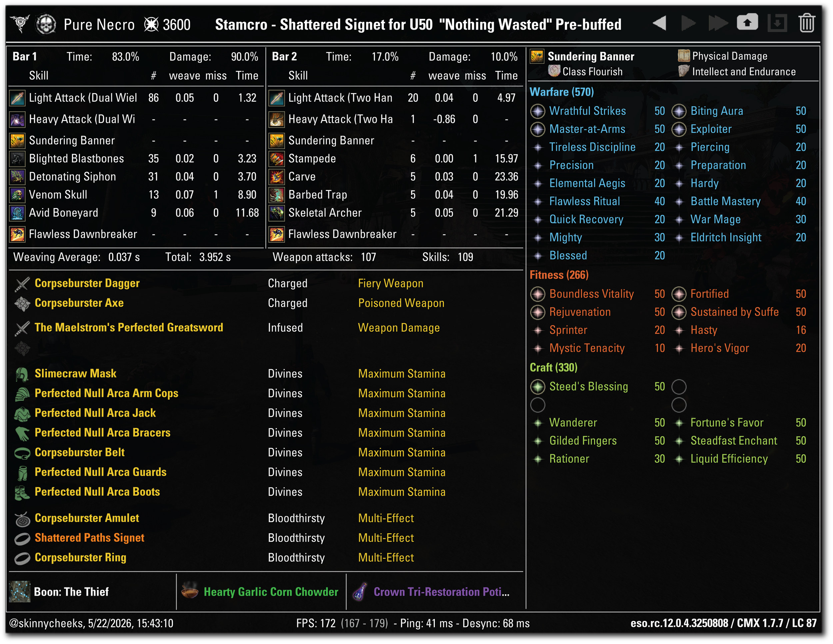Click the trash can delete icon

[x=807, y=23]
